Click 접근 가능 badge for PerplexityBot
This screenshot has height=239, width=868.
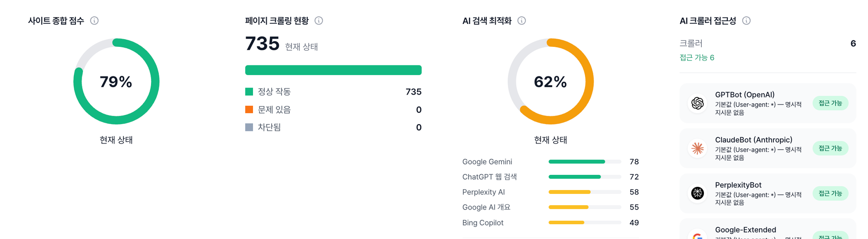[x=830, y=193]
